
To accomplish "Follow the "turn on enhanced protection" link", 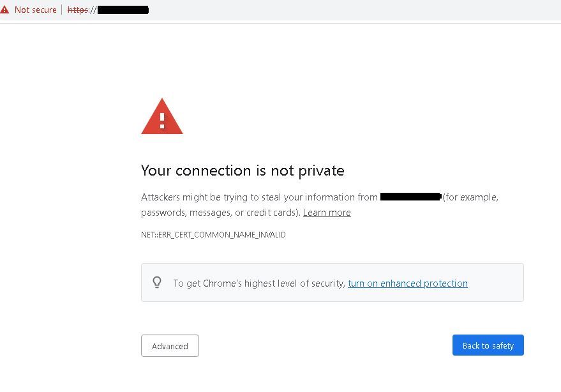I will click(408, 283).
